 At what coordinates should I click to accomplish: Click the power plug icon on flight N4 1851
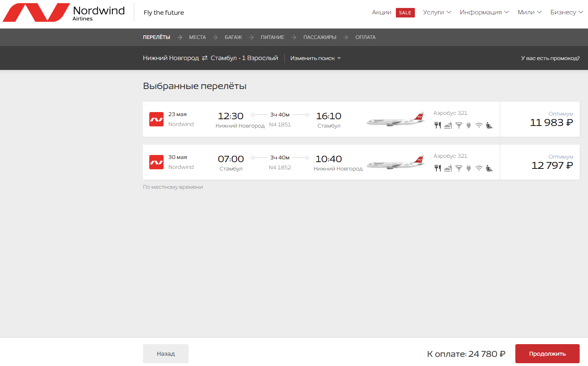pos(468,125)
